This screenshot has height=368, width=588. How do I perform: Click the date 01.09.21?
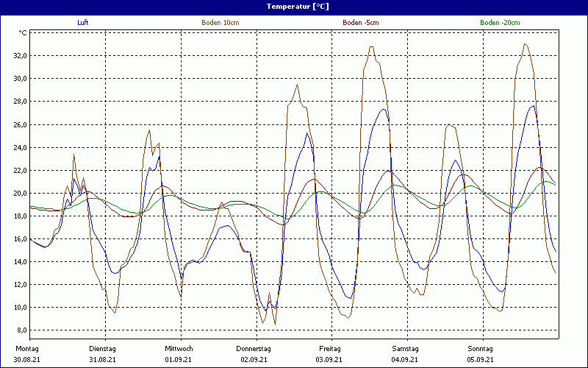tap(179, 360)
